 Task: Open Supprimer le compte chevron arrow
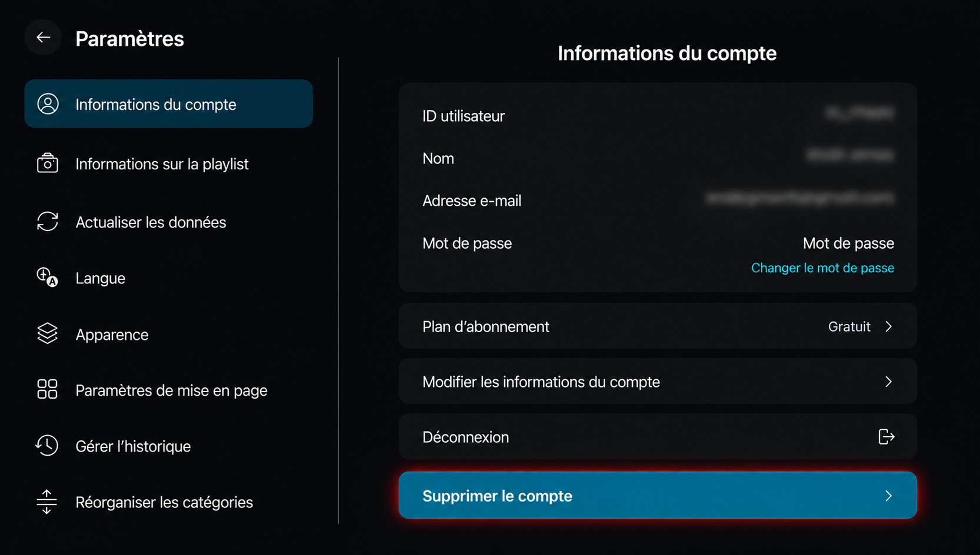point(889,496)
